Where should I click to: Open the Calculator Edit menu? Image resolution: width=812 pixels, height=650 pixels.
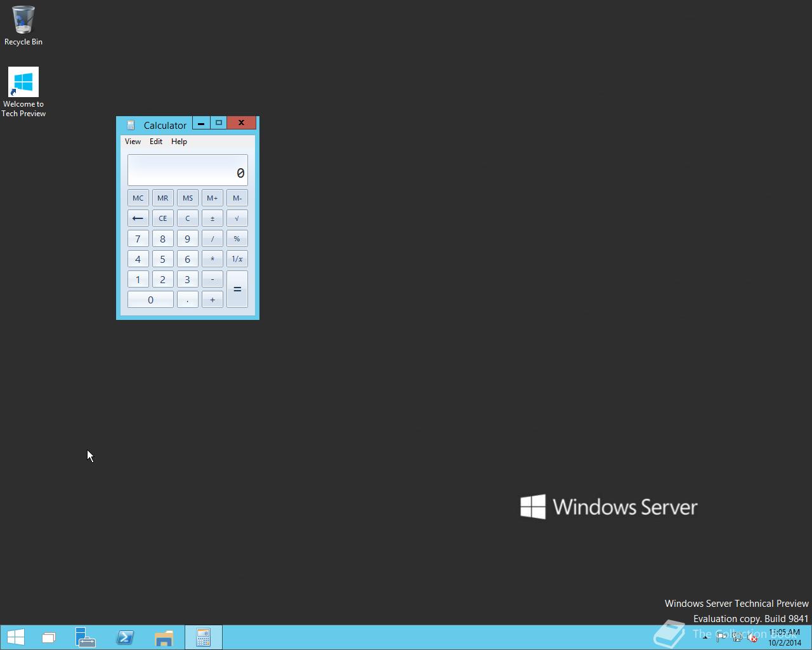(x=156, y=142)
